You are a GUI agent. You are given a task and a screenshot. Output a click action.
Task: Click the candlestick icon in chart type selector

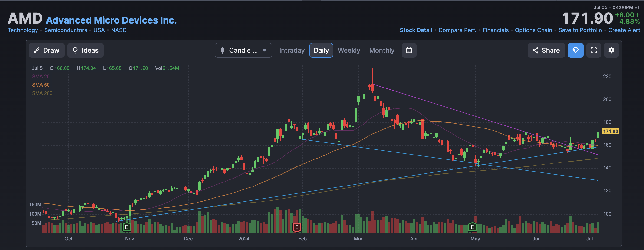click(222, 50)
